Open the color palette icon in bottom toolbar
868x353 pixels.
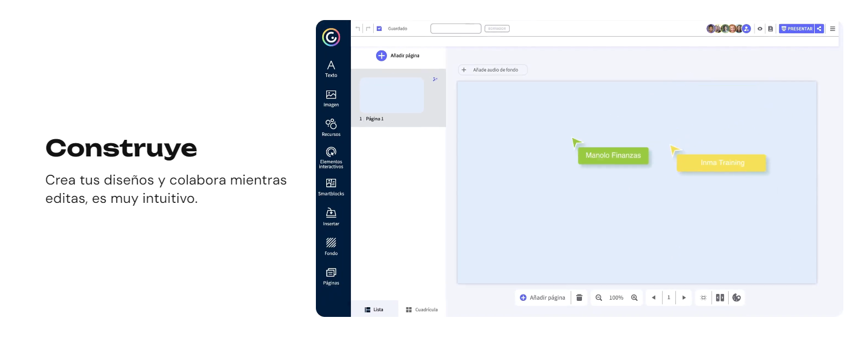tap(737, 297)
